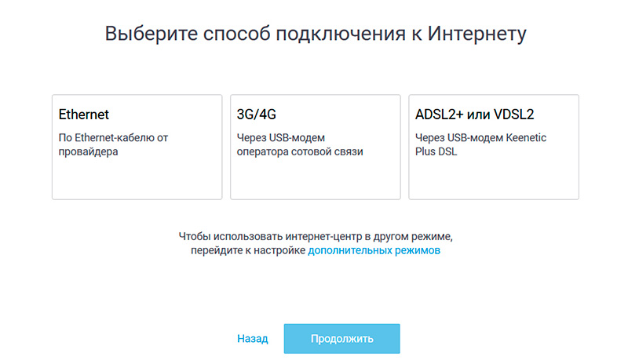Open the дополнительных режимов link
Screen dimensions: 628x364
click(374, 251)
